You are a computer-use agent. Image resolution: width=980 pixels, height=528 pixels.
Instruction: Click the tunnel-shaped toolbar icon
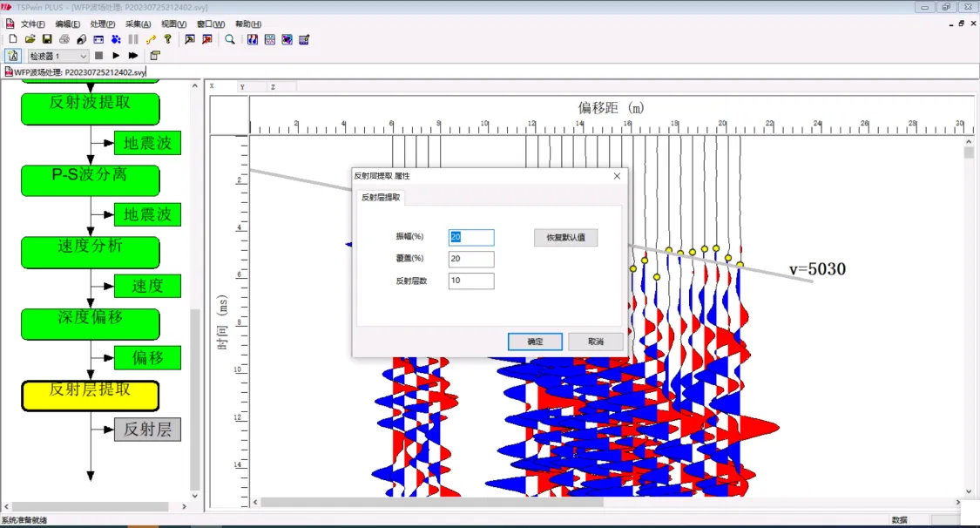pyautogui.click(x=81, y=39)
